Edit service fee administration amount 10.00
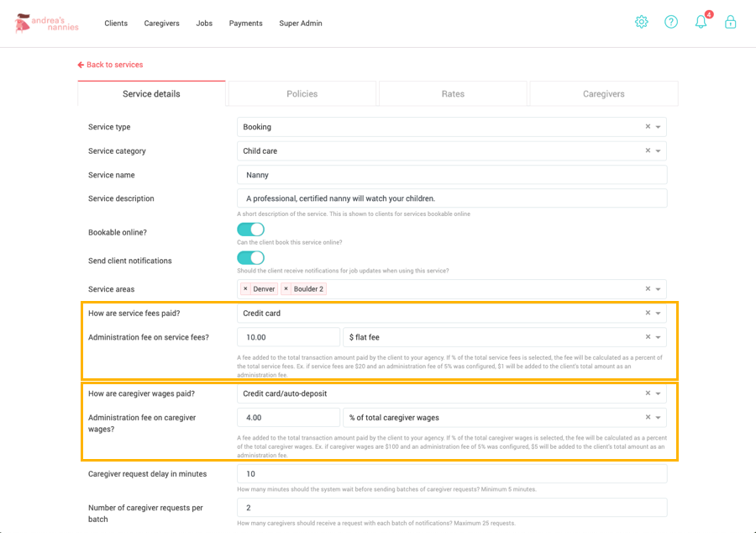Viewport: 756px width, 533px height. click(288, 337)
